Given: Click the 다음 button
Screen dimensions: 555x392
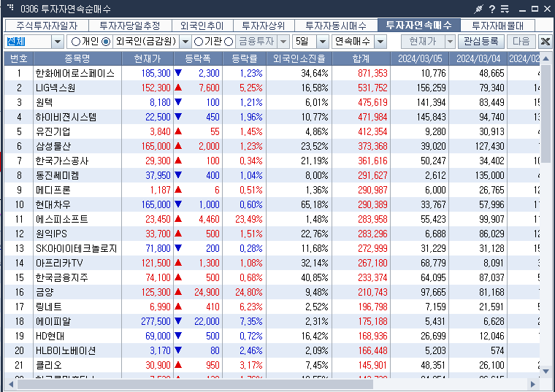Looking at the screenshot, I should click(x=521, y=42).
